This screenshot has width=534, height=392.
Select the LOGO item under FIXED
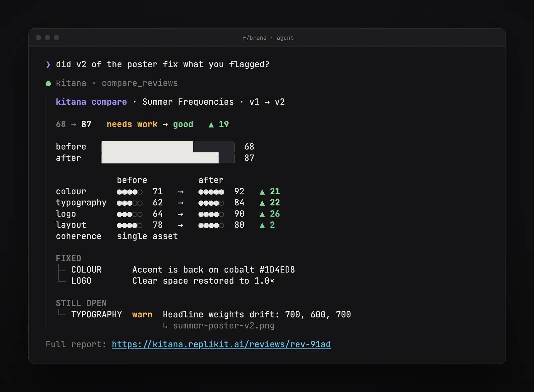[x=81, y=281]
